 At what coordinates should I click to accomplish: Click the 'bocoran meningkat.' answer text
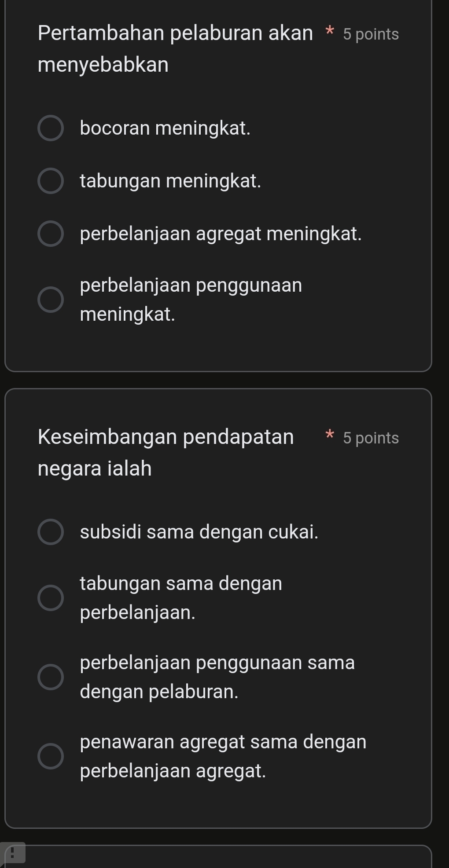coord(165,128)
